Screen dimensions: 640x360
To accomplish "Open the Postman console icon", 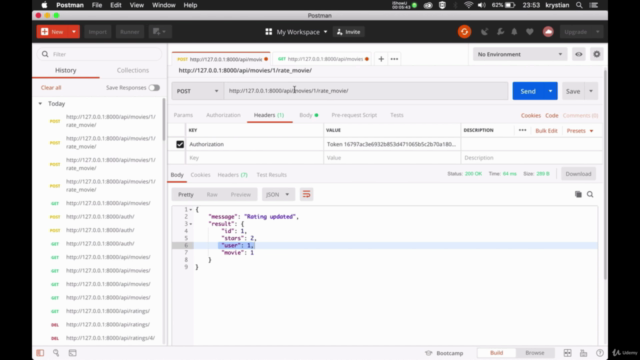I will [72, 353].
